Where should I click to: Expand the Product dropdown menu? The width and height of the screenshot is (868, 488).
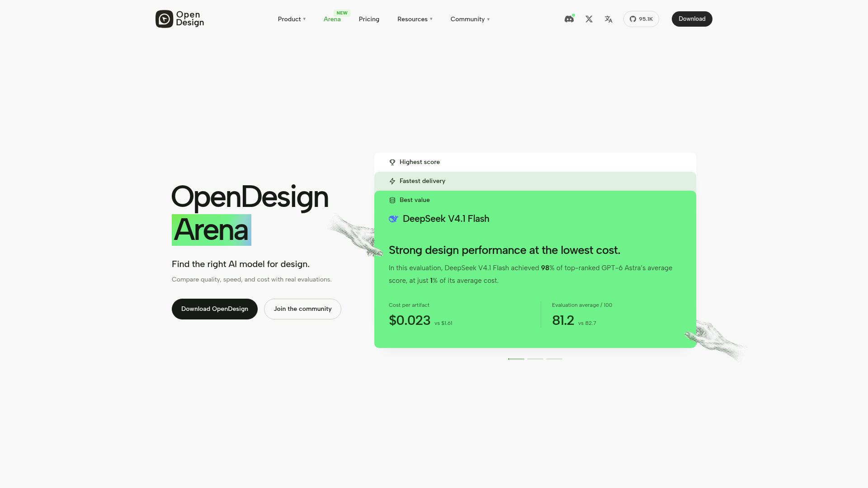pos(292,19)
